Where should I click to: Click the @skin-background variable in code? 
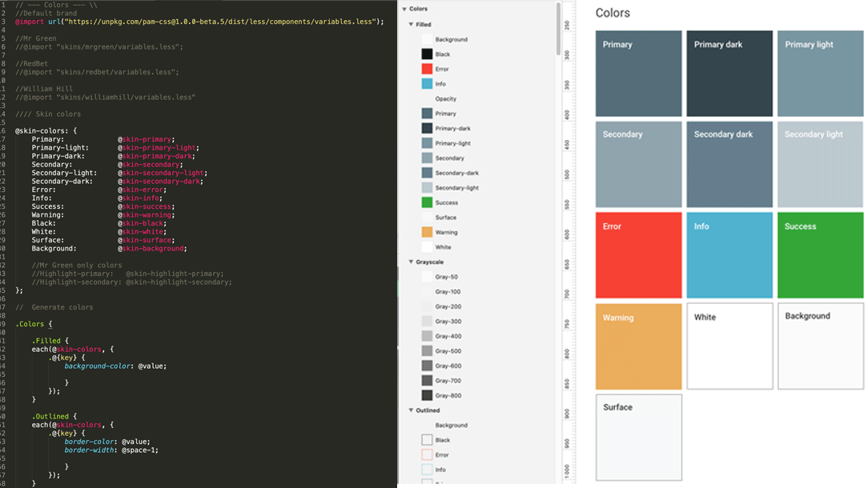pos(150,249)
